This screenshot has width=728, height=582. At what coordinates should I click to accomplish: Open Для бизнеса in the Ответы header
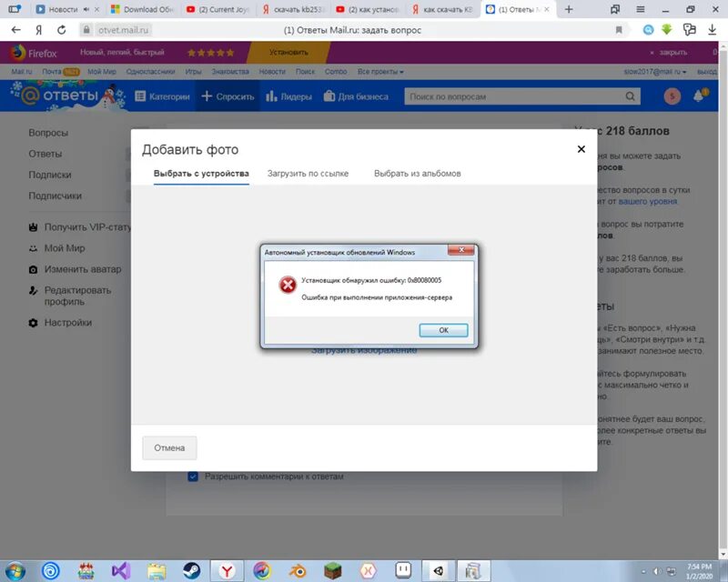pyautogui.click(x=356, y=96)
